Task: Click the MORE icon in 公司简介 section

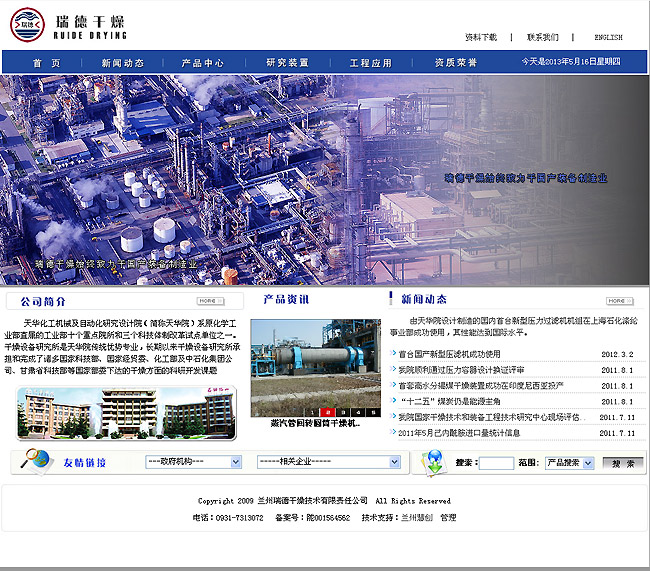Action: 209,300
